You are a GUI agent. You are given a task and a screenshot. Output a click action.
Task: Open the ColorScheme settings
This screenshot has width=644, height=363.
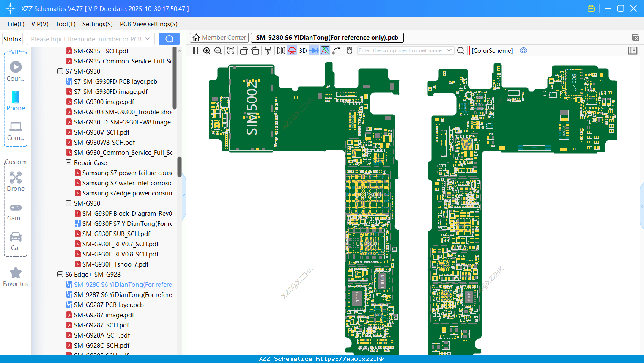coord(492,50)
